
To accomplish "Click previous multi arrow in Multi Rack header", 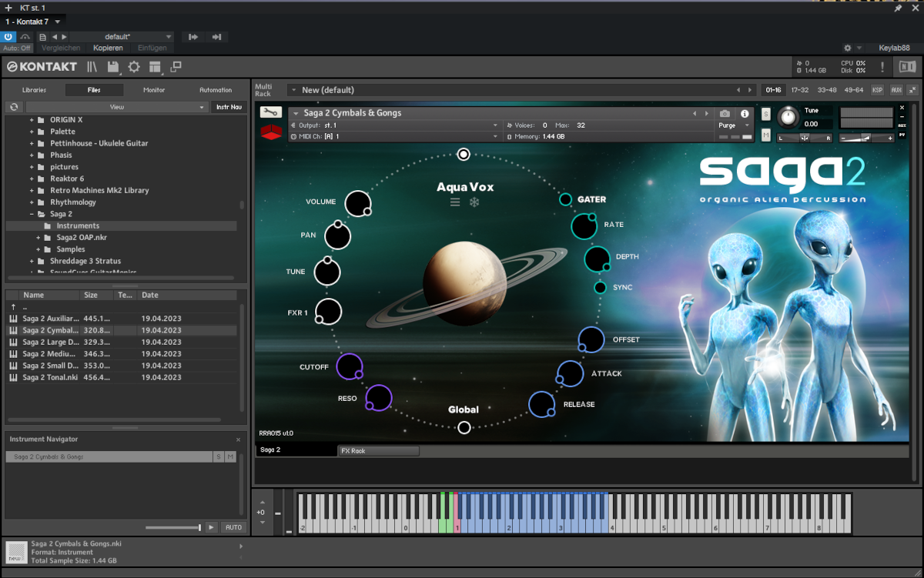I will [739, 90].
